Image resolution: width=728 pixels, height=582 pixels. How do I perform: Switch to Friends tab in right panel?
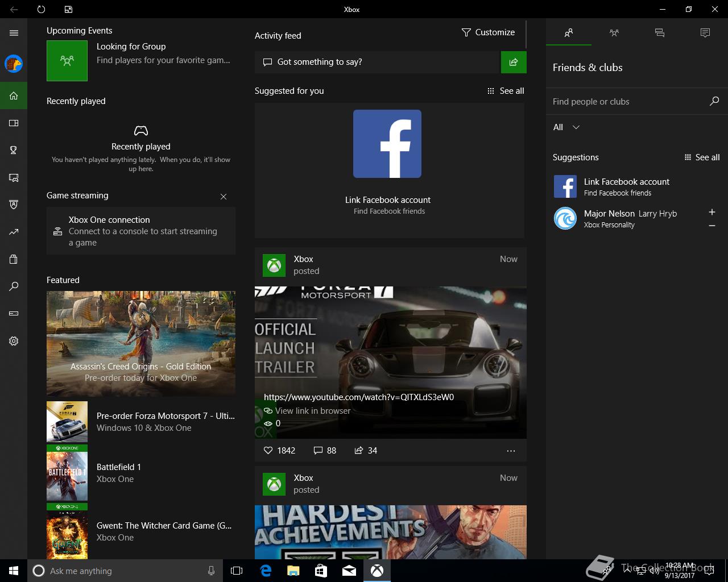pyautogui.click(x=569, y=33)
